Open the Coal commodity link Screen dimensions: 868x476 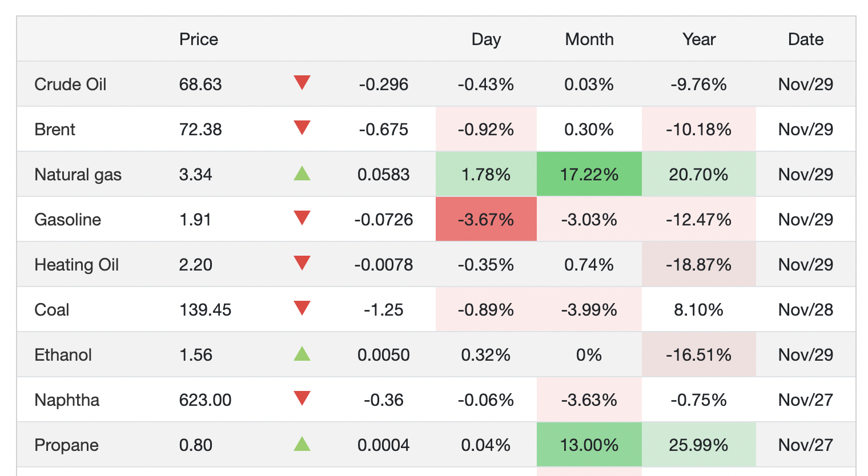click(52, 310)
